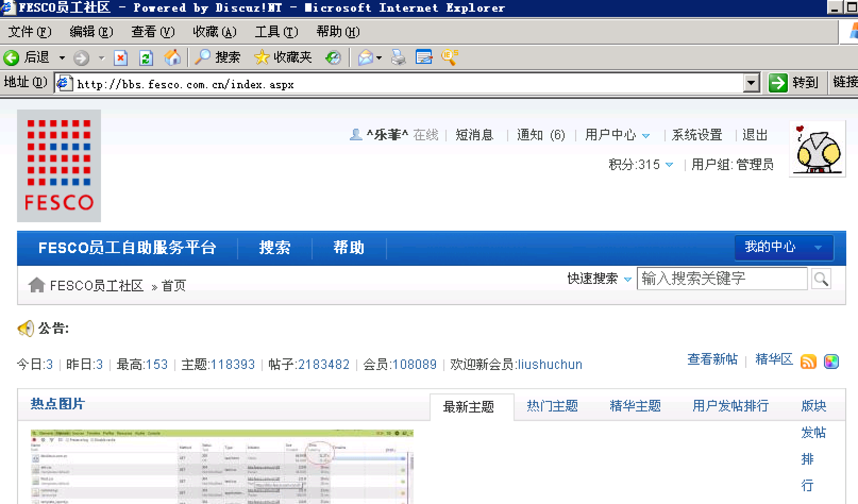Click FESCO员工自助服务平台 in blue nav
858x504 pixels.
(127, 248)
